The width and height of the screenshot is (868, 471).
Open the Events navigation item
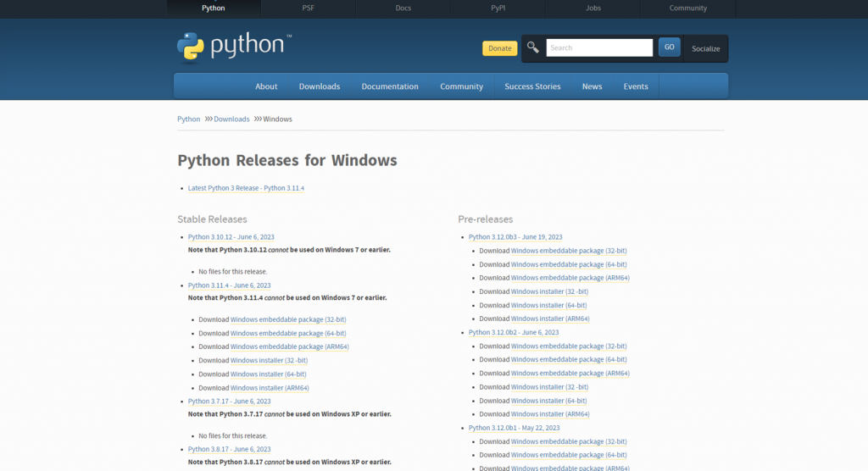point(636,86)
